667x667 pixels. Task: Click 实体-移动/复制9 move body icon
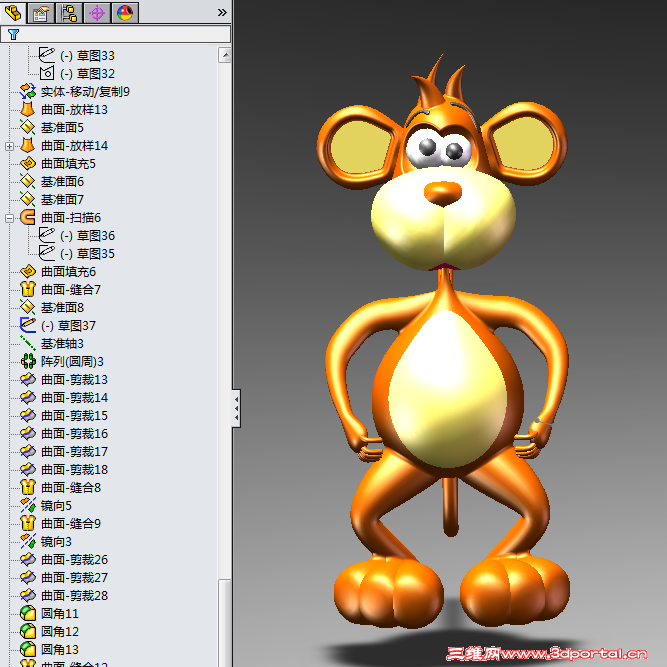tap(28, 91)
